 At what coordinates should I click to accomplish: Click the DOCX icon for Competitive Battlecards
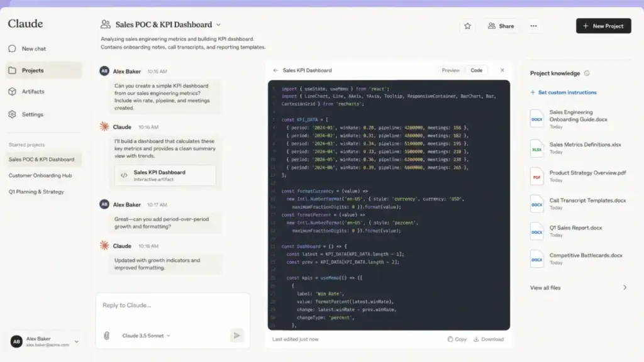tap(537, 260)
